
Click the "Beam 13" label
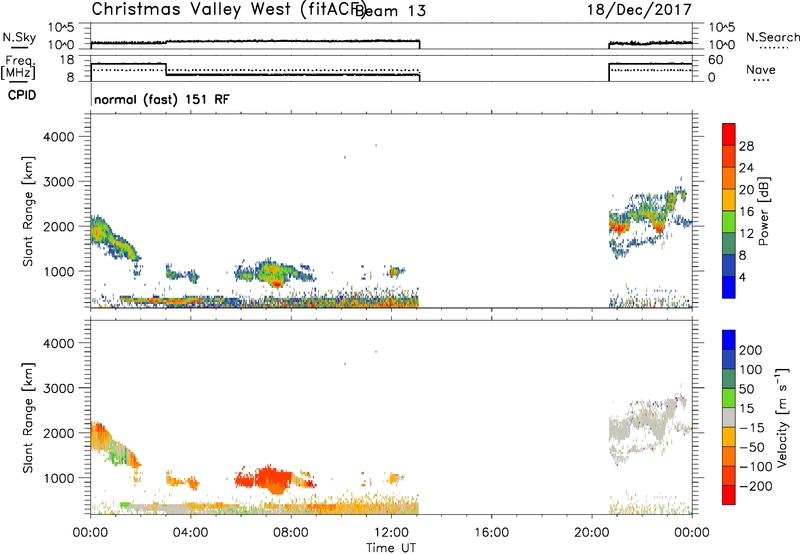[390, 11]
